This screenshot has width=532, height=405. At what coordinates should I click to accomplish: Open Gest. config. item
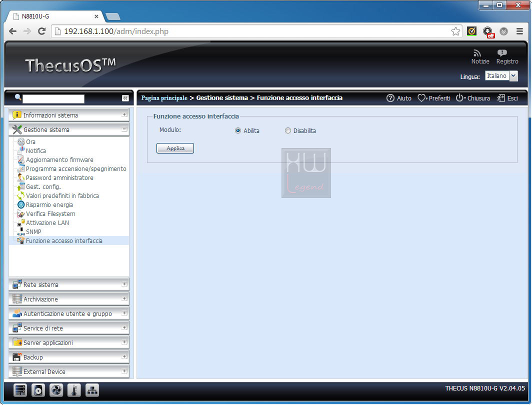pyautogui.click(x=43, y=187)
